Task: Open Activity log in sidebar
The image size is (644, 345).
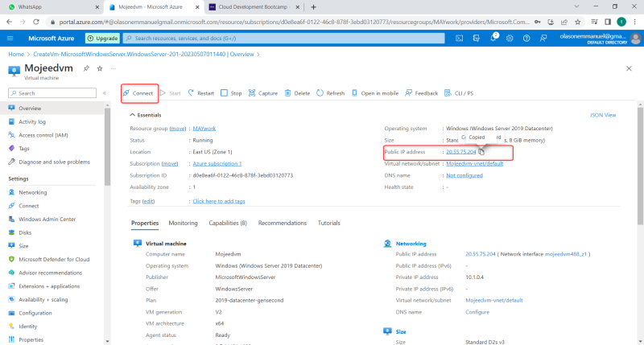Action: tap(32, 122)
